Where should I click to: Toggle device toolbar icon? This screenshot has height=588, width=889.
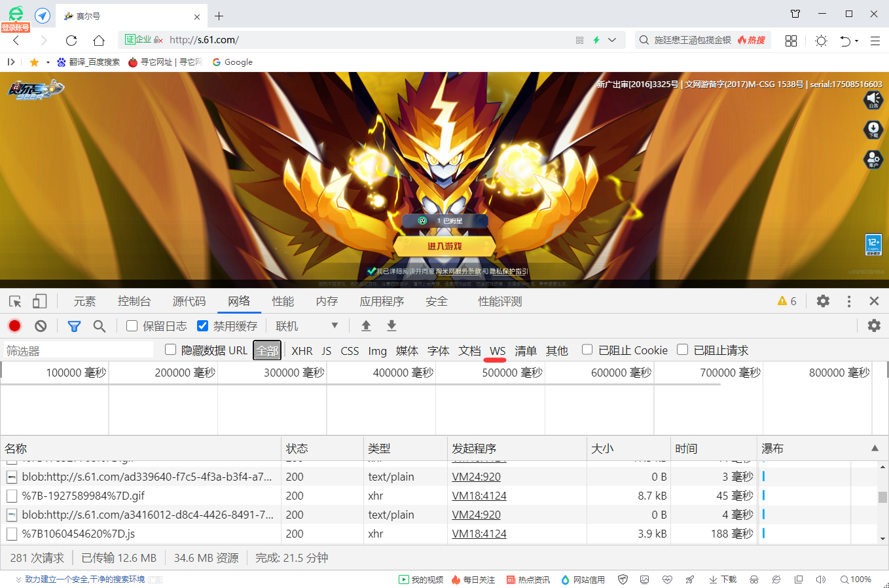pyautogui.click(x=40, y=301)
